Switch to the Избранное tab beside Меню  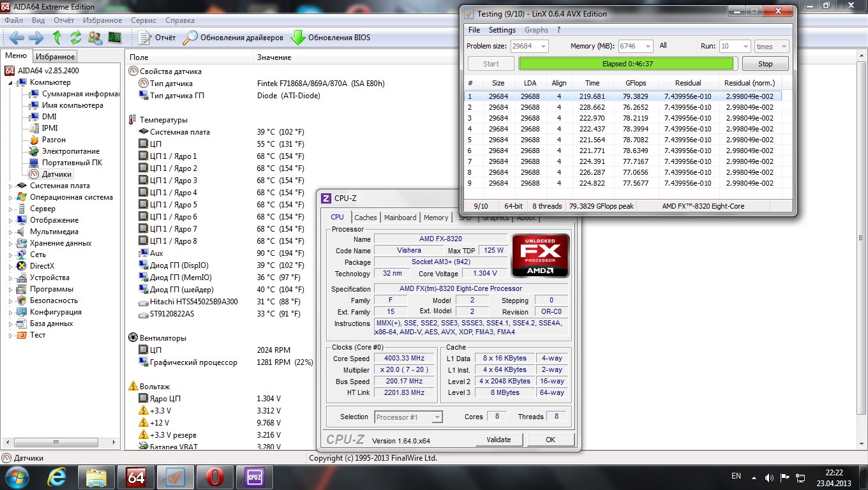coord(55,57)
